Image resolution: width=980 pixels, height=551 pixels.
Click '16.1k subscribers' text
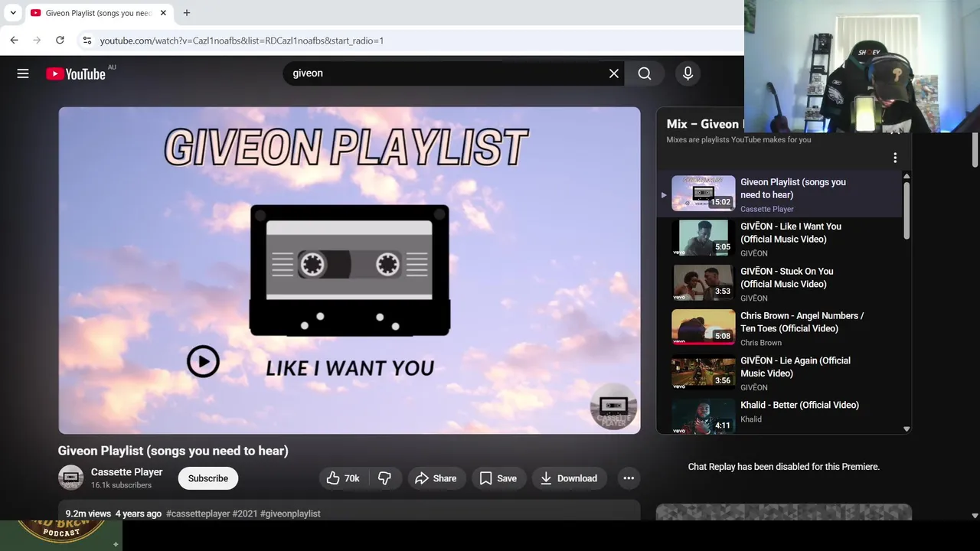tap(121, 485)
